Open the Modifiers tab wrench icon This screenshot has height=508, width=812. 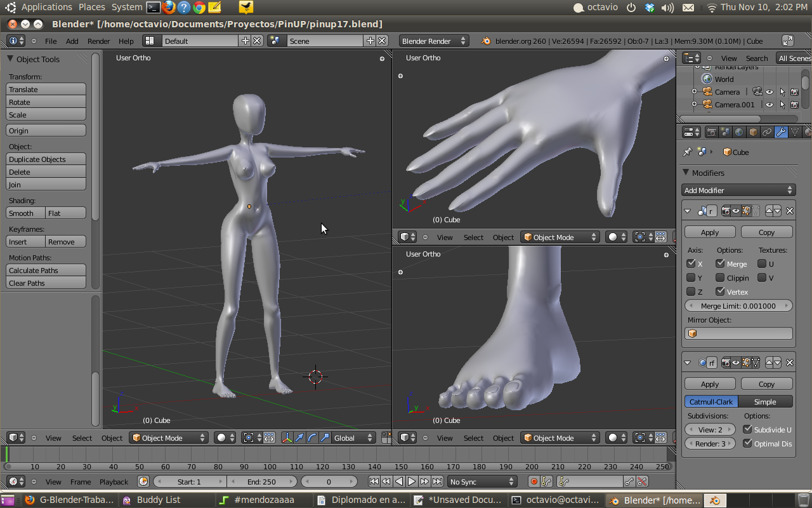coord(781,132)
